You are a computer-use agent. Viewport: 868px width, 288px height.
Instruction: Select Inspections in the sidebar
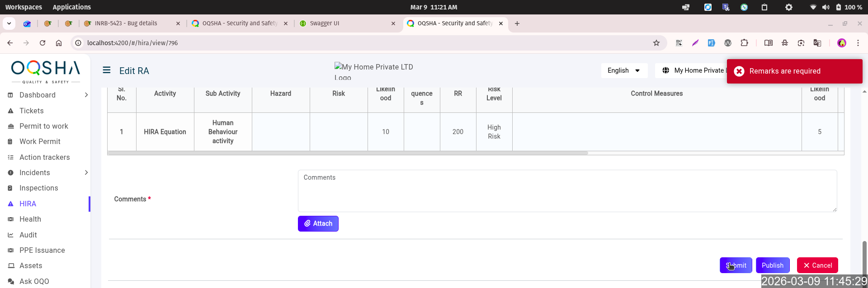point(39,188)
